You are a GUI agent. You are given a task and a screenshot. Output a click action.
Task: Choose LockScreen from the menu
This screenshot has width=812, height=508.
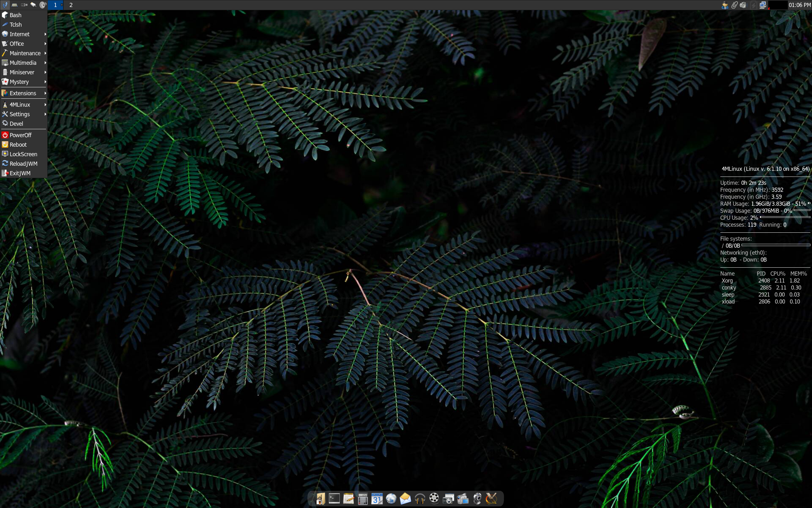pyautogui.click(x=23, y=154)
